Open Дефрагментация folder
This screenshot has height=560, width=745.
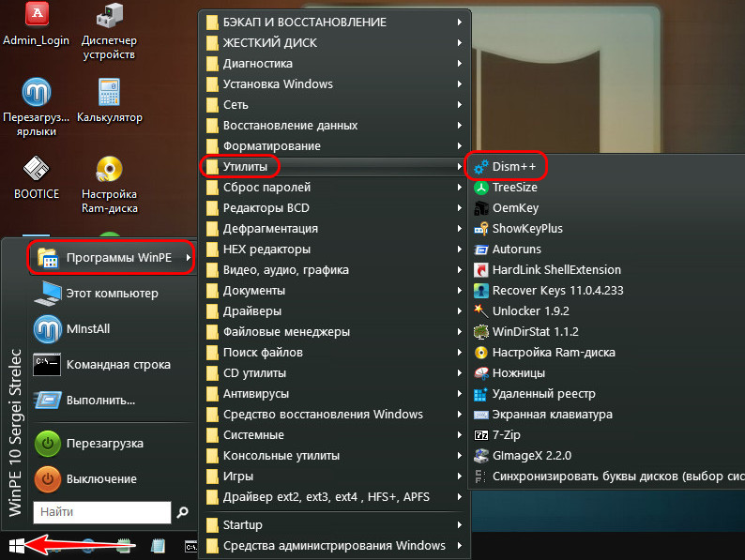click(x=335, y=229)
